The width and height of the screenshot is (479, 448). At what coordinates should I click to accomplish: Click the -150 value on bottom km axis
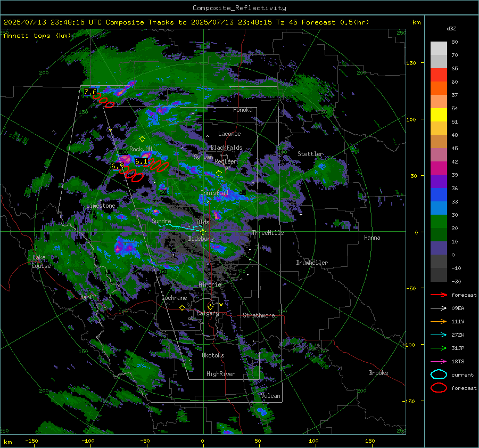pos(31,441)
